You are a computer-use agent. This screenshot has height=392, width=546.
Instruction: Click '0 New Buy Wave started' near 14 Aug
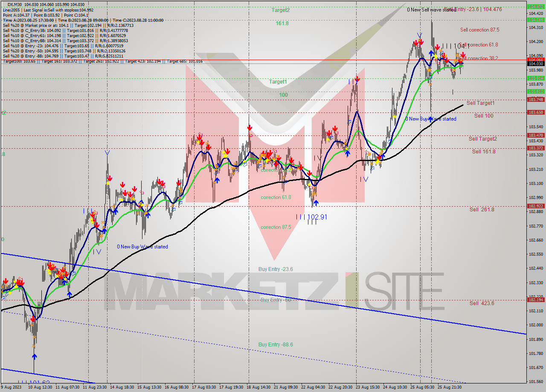(142, 247)
